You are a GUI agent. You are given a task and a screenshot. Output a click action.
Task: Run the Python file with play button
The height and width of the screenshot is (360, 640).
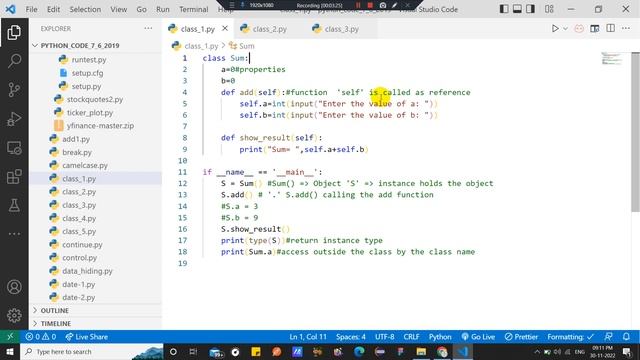[x=555, y=29]
